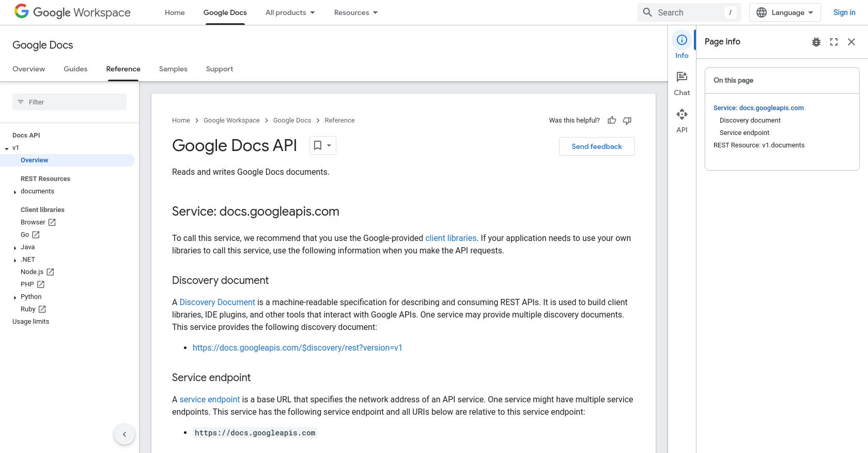Click the Home breadcrumb

181,120
